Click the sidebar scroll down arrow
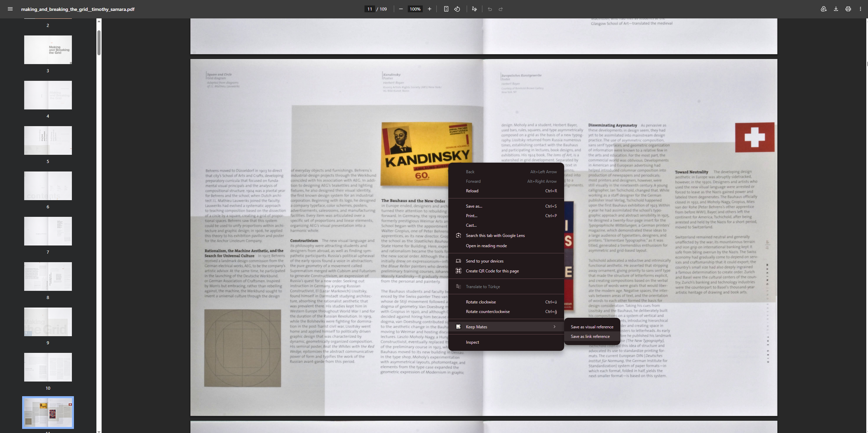Screen dimensions: 868x433 tap(99, 431)
